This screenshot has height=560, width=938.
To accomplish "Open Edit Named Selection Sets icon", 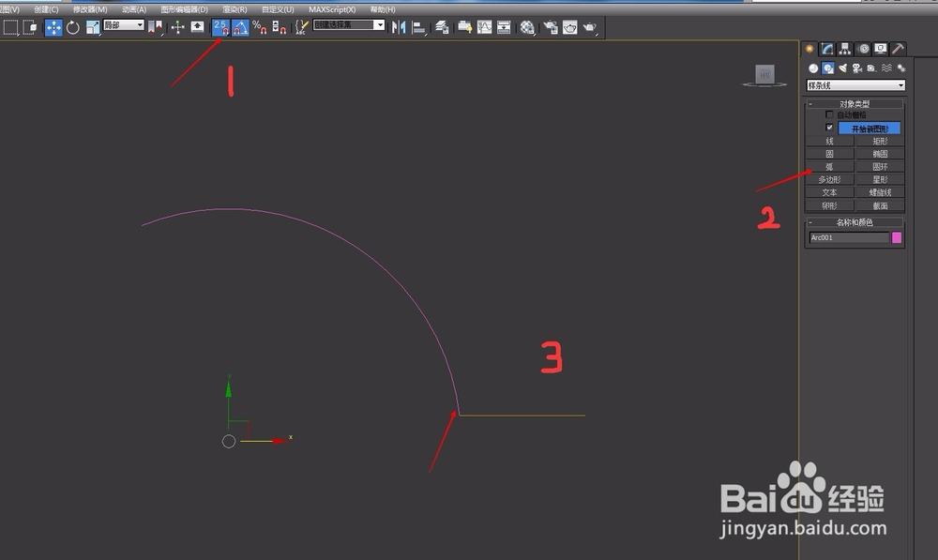I will click(x=302, y=27).
